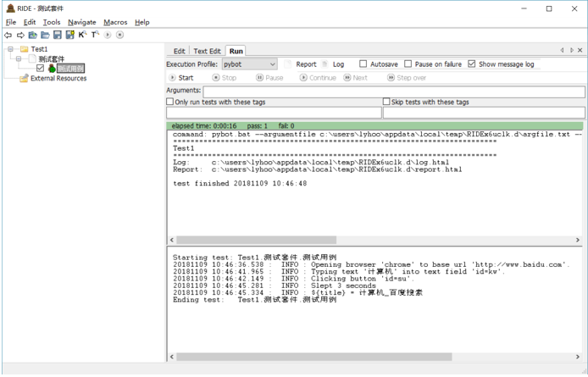Open the File menu
This screenshot has width=588, height=377.
pyautogui.click(x=11, y=22)
